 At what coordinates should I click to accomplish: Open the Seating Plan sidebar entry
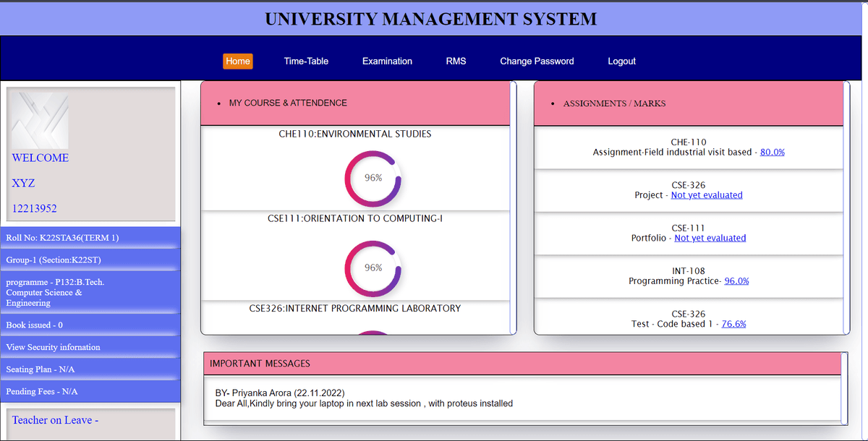tap(41, 369)
